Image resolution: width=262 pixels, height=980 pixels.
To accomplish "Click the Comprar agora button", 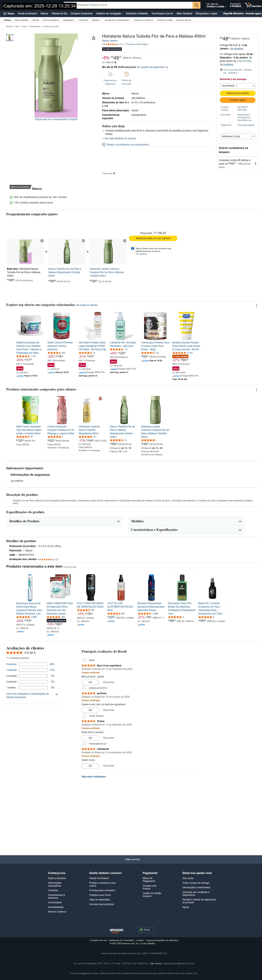I will click(x=238, y=100).
